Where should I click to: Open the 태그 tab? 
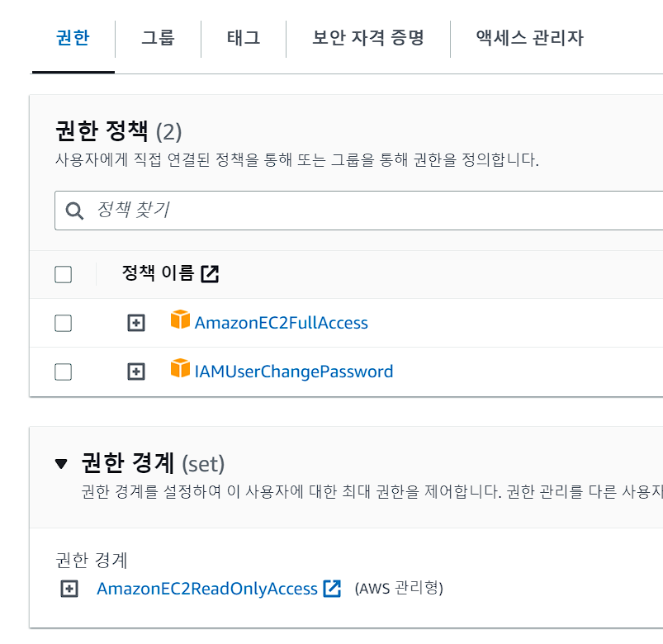pos(243,38)
